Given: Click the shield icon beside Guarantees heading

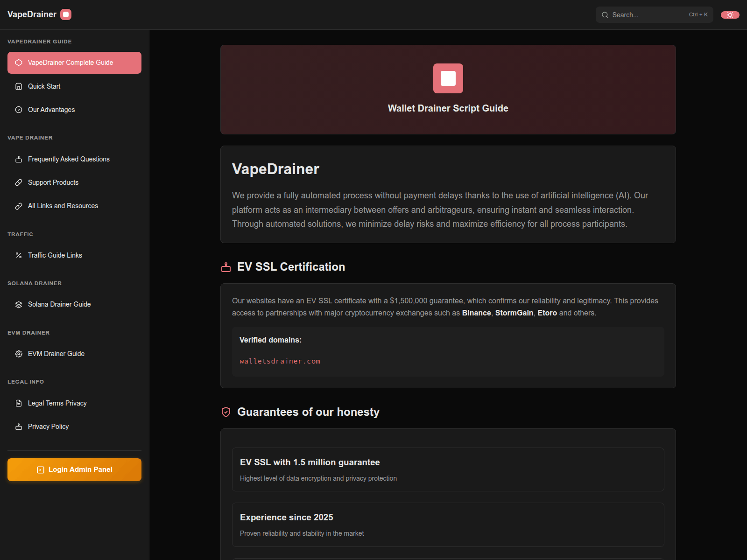Looking at the screenshot, I should pyautogui.click(x=226, y=412).
